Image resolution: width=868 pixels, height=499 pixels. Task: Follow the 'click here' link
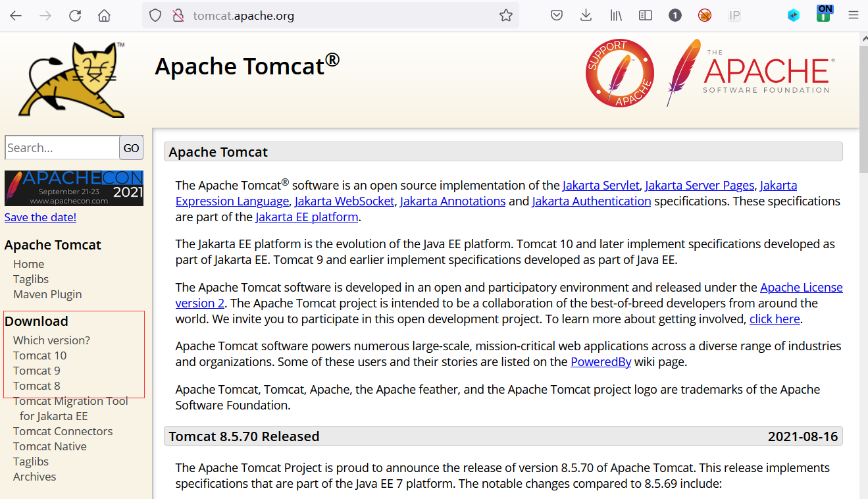point(775,319)
